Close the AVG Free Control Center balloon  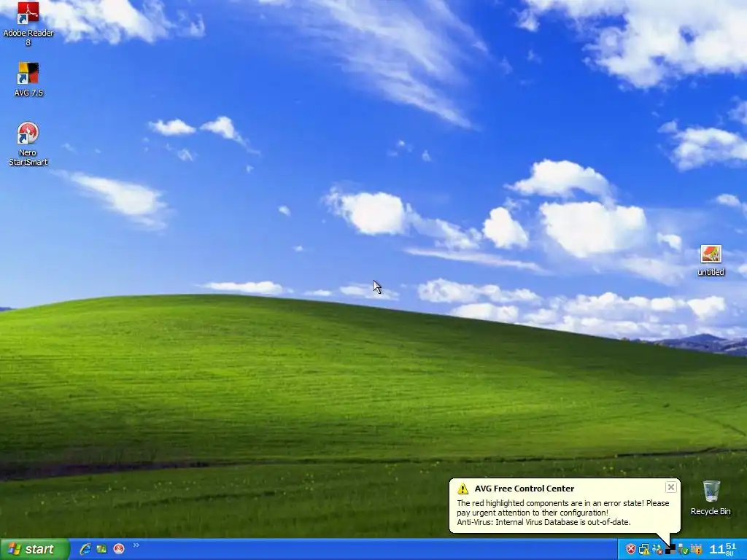pyautogui.click(x=671, y=487)
